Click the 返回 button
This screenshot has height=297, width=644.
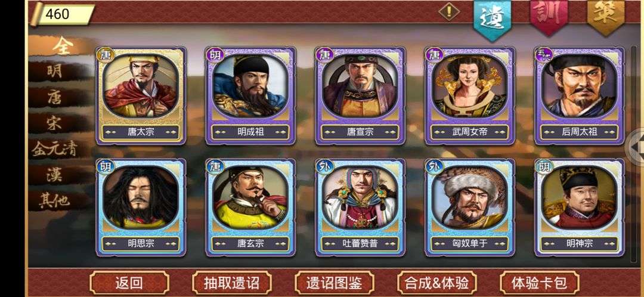(x=129, y=283)
